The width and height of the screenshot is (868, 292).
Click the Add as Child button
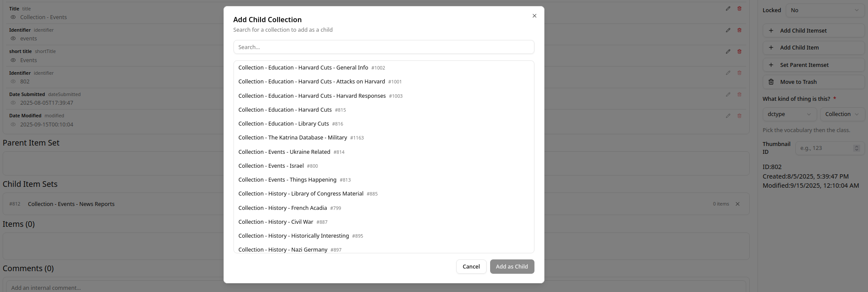[512, 267]
